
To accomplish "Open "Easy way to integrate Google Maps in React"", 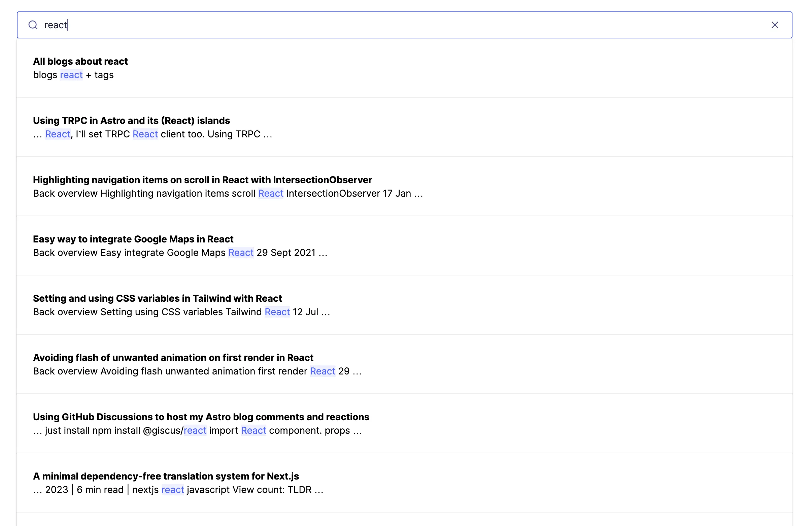I will tap(133, 239).
